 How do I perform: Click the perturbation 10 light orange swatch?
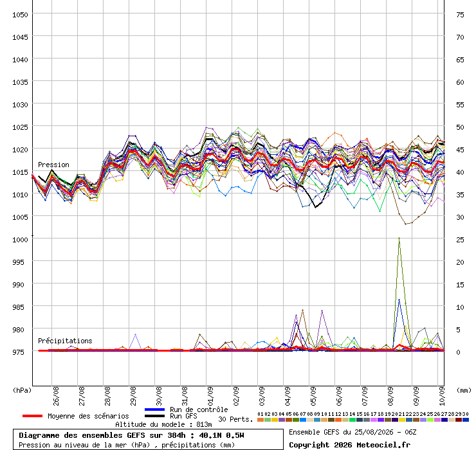[x=324, y=420]
